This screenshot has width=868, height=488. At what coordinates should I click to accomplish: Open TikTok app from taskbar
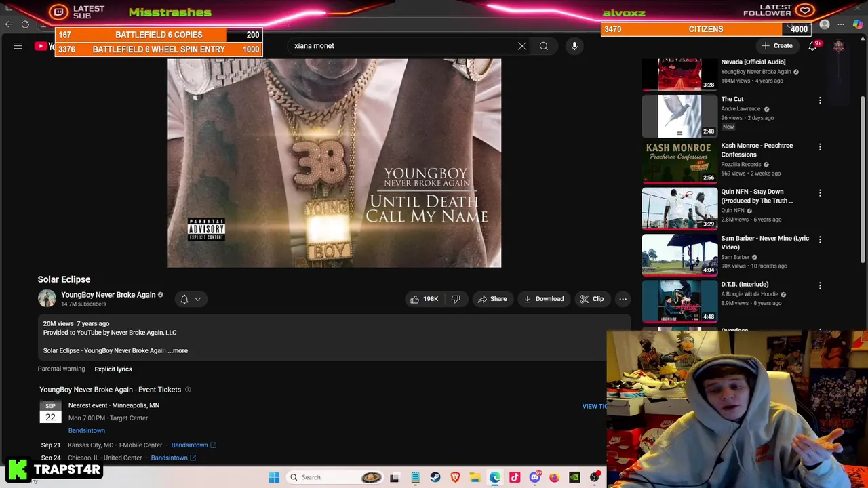click(515, 477)
